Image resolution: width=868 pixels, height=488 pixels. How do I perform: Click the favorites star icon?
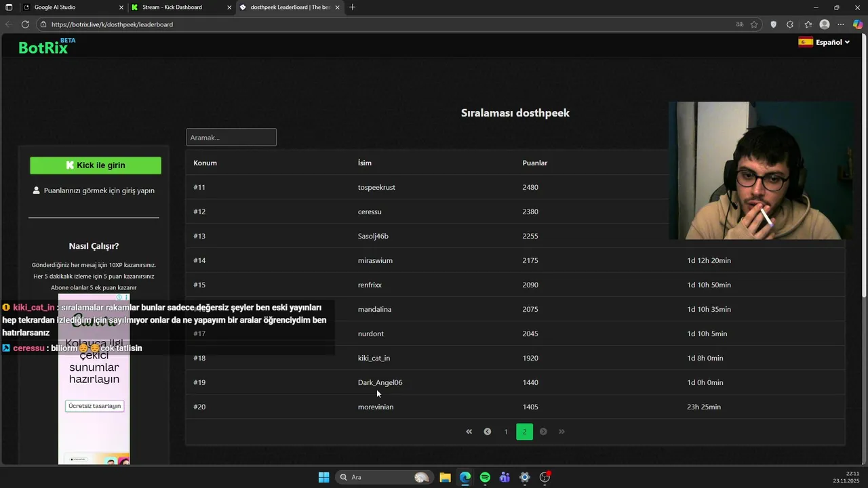click(754, 24)
